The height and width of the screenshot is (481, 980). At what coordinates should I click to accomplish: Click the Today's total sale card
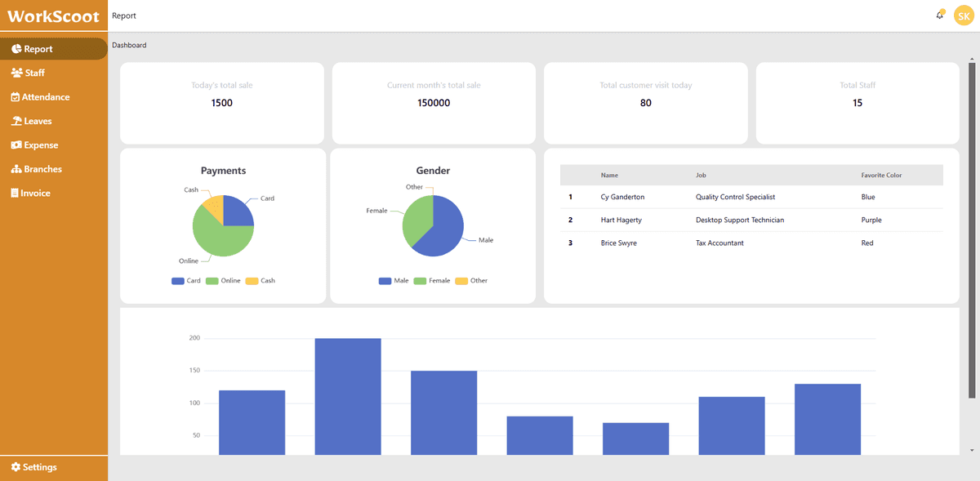coord(222,103)
